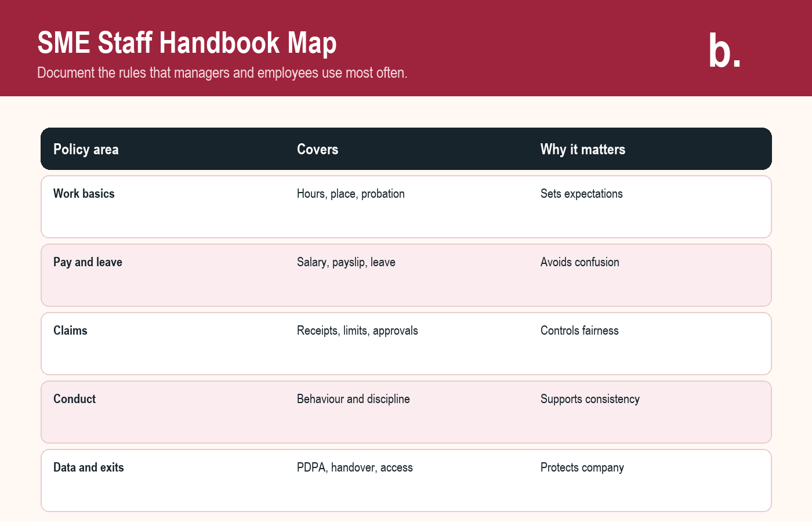Click 'Salary, payslip, leave' cell

coord(346,262)
